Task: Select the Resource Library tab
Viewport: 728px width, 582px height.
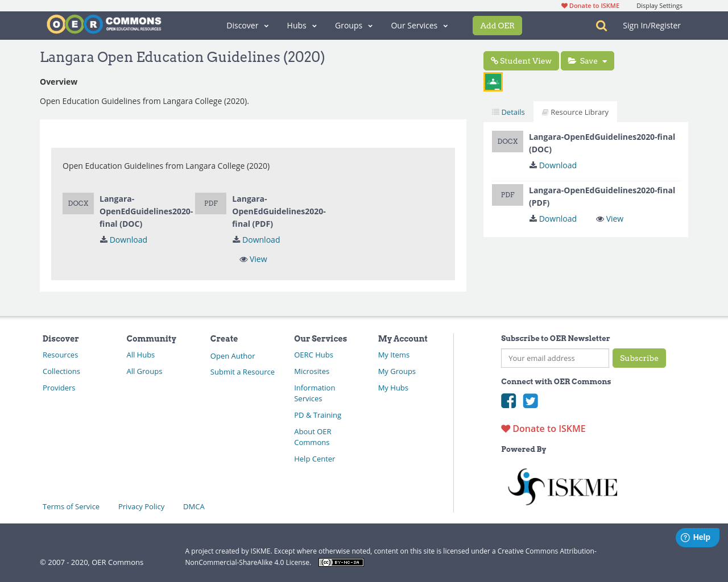Action: point(575,112)
